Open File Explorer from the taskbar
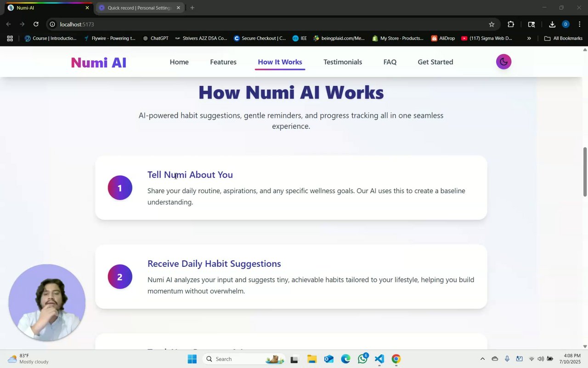The image size is (588, 368). [x=312, y=359]
